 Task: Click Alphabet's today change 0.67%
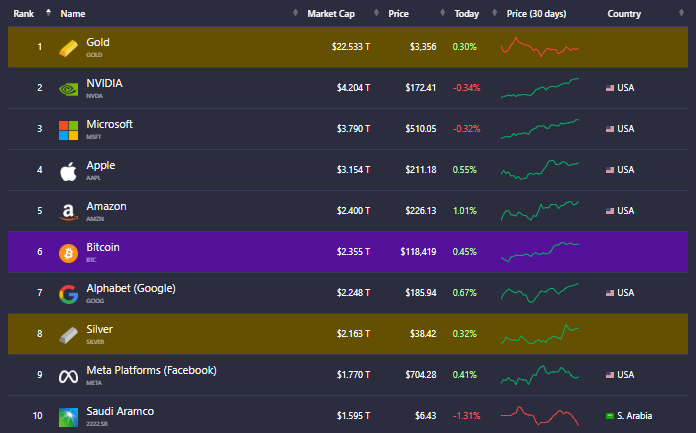tap(465, 293)
